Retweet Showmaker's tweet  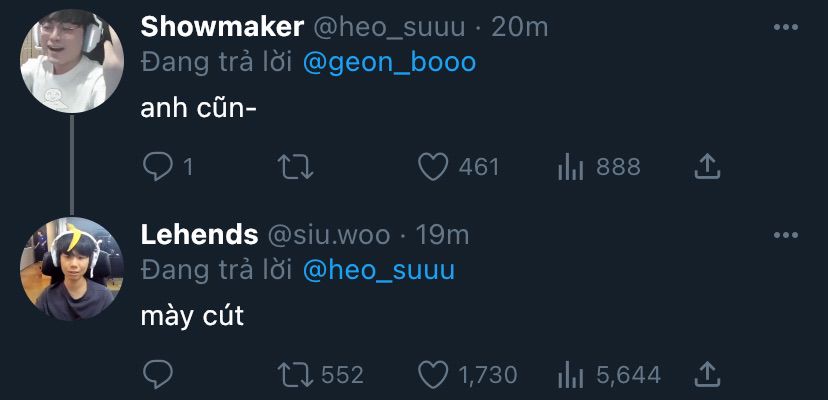pyautogui.click(x=294, y=166)
